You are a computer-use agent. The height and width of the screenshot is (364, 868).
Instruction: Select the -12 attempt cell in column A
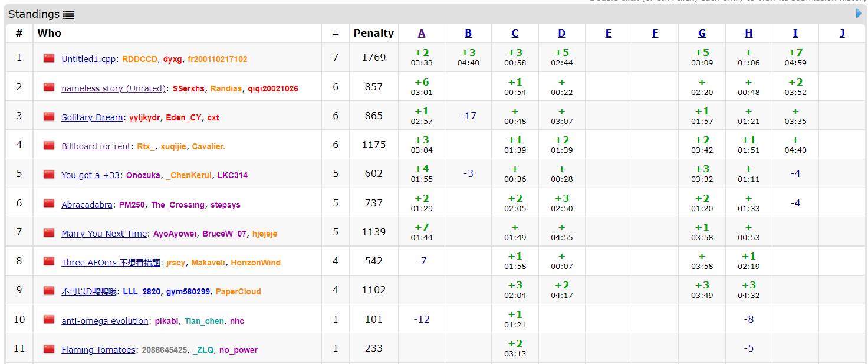421,320
